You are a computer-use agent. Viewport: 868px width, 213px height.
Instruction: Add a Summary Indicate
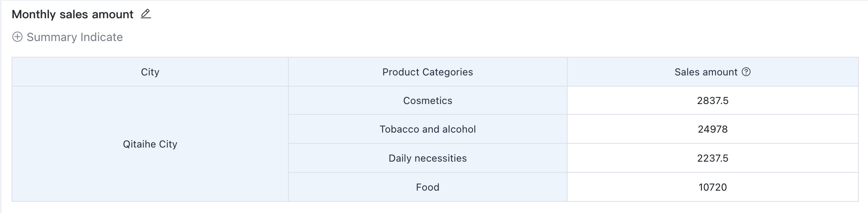click(x=68, y=37)
